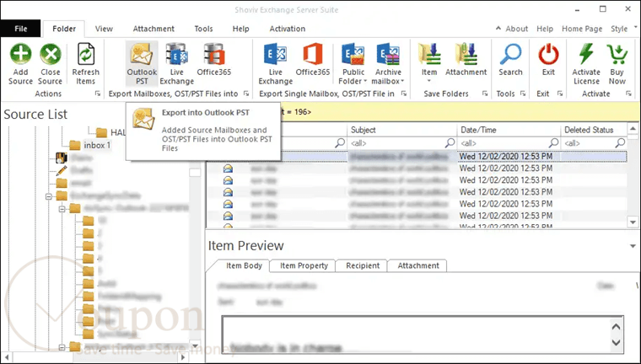Sort by the Date/Time column header
Image resolution: width=641 pixels, height=364 pixels.
[x=508, y=130]
